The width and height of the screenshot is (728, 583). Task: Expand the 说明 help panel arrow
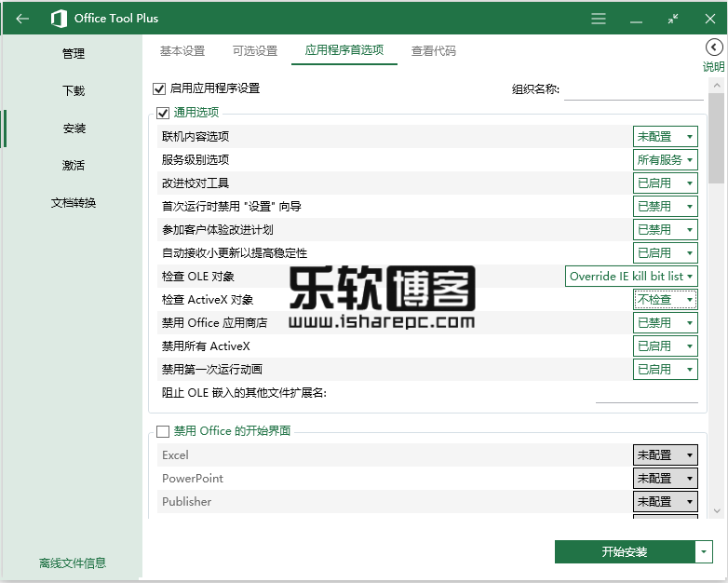pos(714,47)
